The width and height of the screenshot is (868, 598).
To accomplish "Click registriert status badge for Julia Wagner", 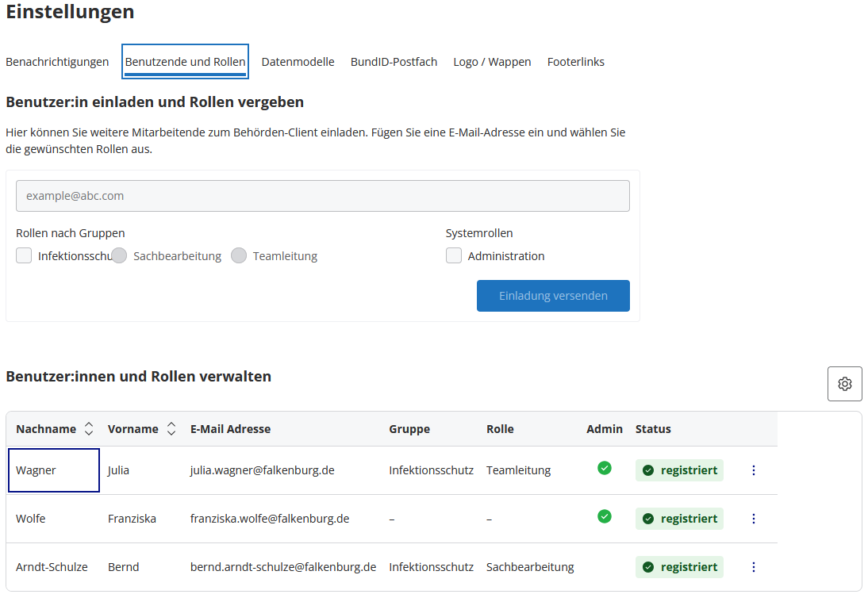I will (679, 470).
